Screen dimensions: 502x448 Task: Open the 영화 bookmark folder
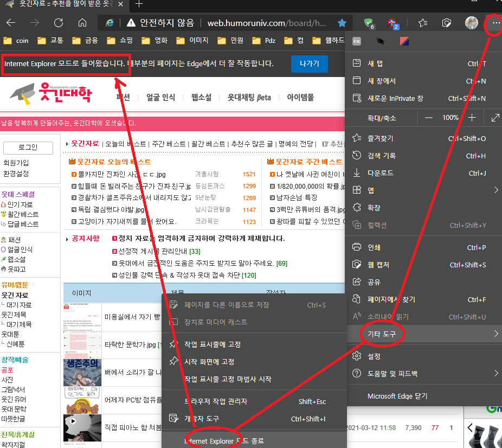155,41
